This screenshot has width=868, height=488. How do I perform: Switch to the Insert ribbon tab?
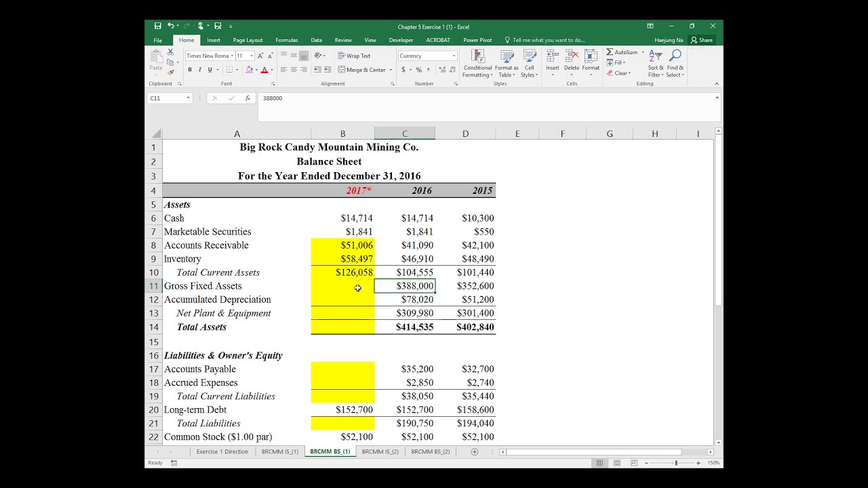click(x=214, y=40)
